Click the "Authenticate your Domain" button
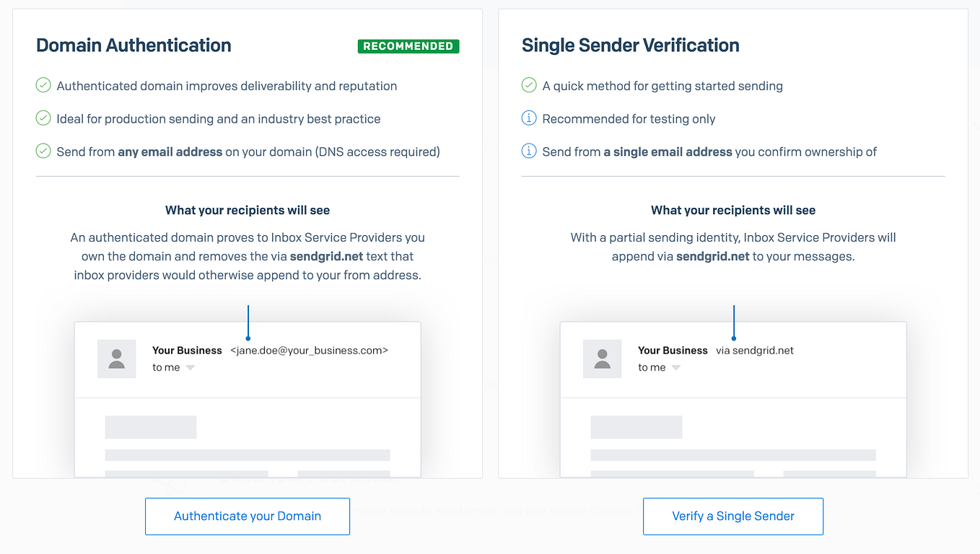This screenshot has height=554, width=980. point(247,516)
